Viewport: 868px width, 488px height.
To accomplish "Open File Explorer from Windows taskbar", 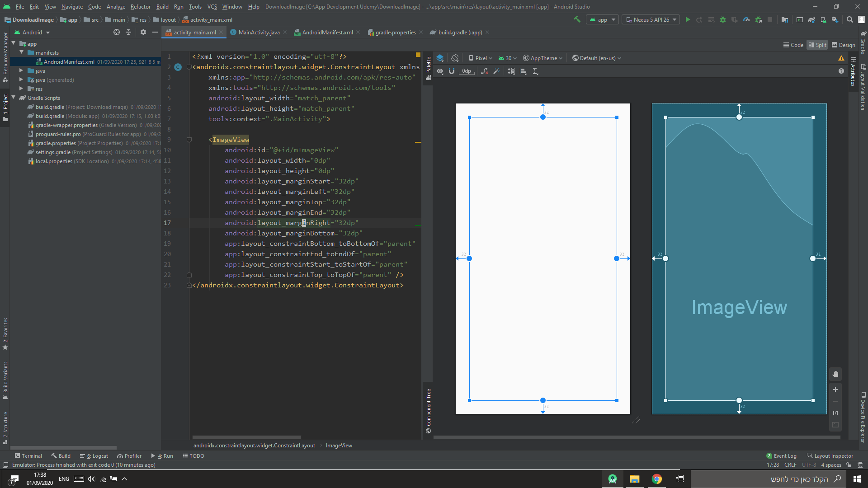I will [634, 479].
